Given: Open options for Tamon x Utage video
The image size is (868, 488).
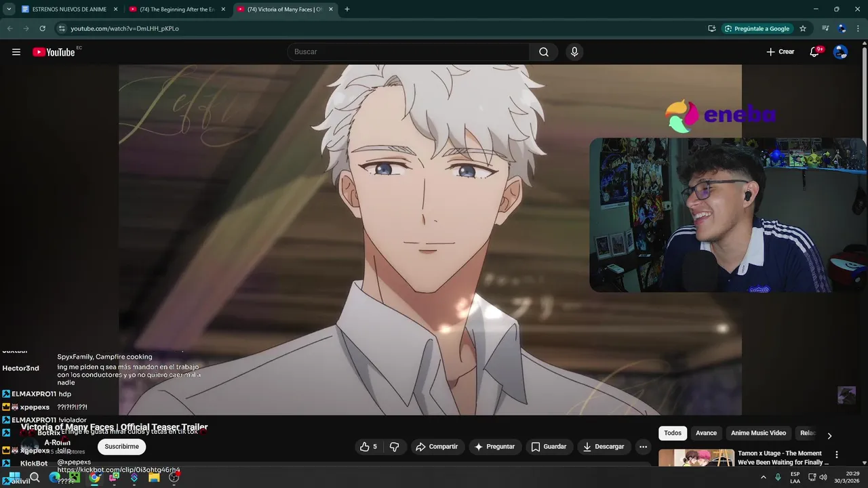Looking at the screenshot, I should (x=837, y=455).
